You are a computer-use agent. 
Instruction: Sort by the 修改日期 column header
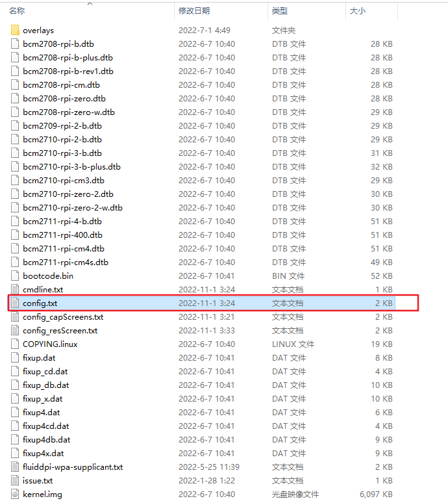pyautogui.click(x=194, y=11)
